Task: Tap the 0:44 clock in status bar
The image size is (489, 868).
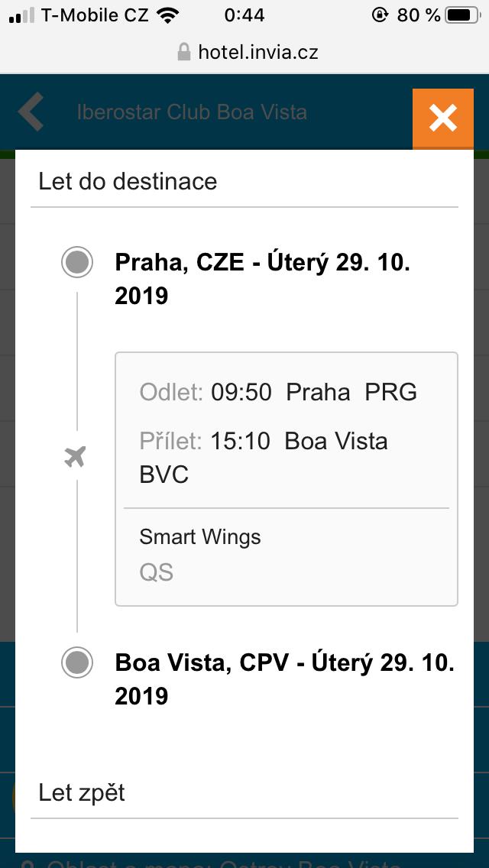Action: click(244, 15)
